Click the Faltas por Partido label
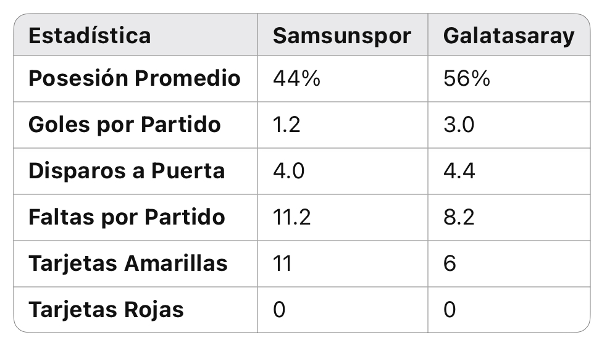607x364 pixels. pyautogui.click(x=127, y=217)
